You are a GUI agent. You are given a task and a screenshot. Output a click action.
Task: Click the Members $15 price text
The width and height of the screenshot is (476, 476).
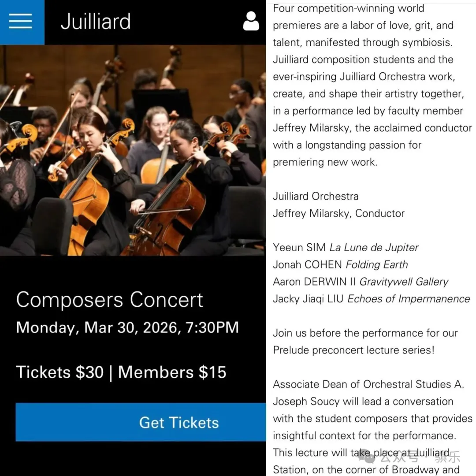172,372
